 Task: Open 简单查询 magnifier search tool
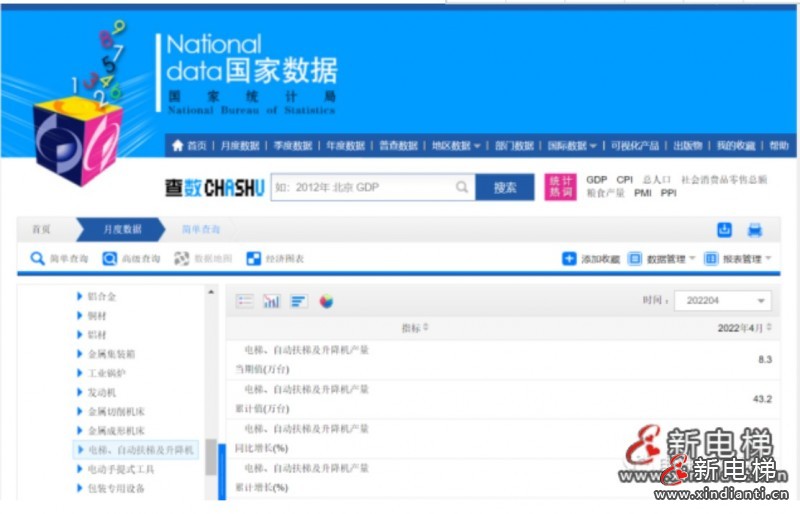[x=38, y=258]
